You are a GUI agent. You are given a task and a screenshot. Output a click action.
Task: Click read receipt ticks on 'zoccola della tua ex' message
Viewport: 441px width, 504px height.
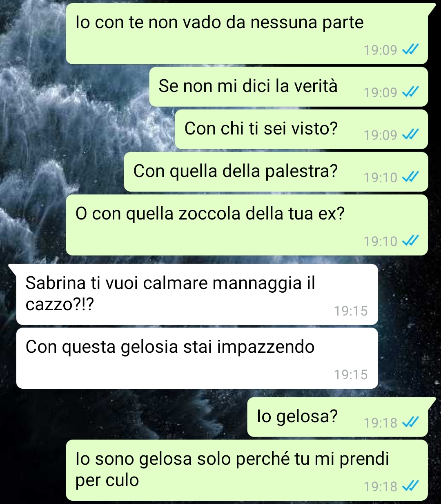click(410, 241)
